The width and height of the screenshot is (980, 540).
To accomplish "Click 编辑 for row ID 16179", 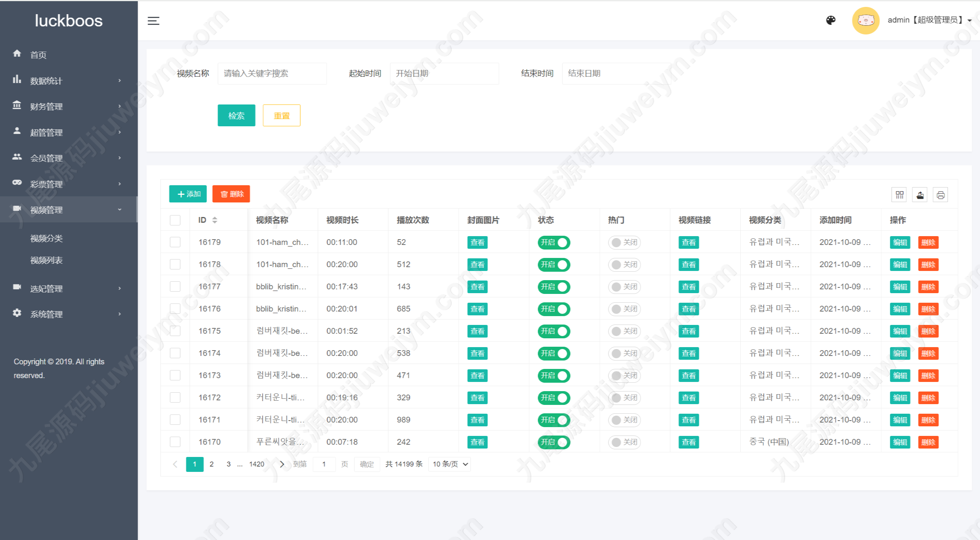I will 900,242.
